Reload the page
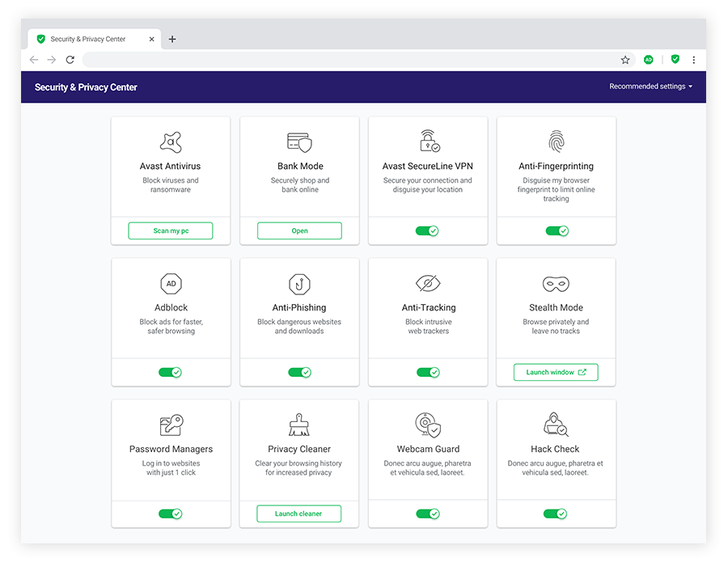Viewport: 728px width, 562px height. (70, 60)
